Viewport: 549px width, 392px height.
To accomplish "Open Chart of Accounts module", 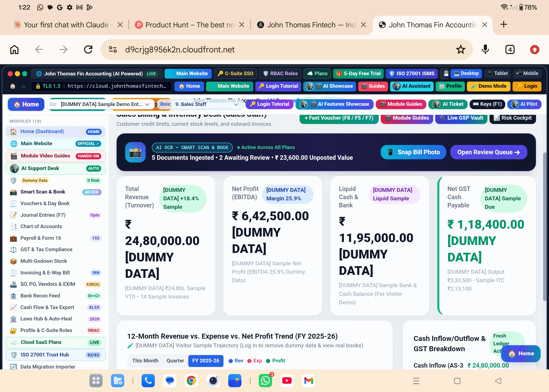I will click(56, 226).
